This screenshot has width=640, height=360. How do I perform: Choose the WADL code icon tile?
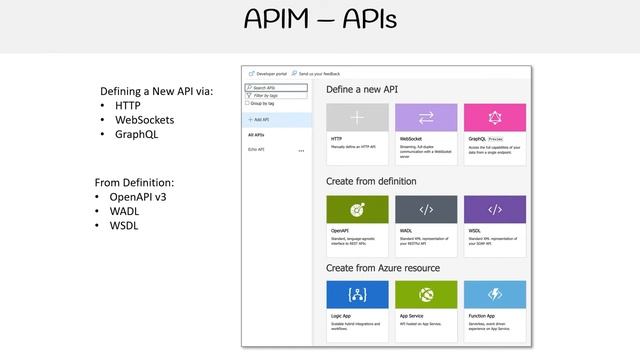[x=426, y=209]
